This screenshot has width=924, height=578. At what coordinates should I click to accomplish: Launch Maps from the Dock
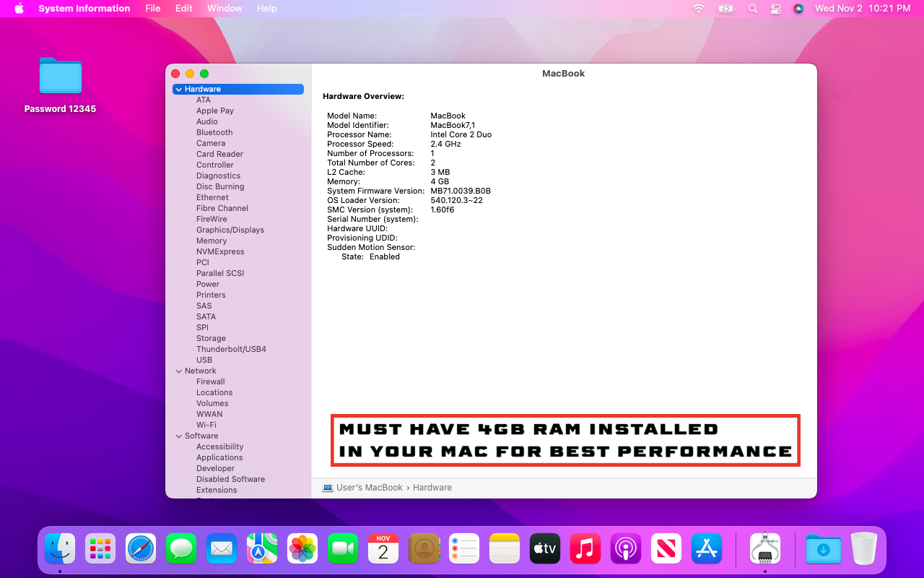coord(262,548)
